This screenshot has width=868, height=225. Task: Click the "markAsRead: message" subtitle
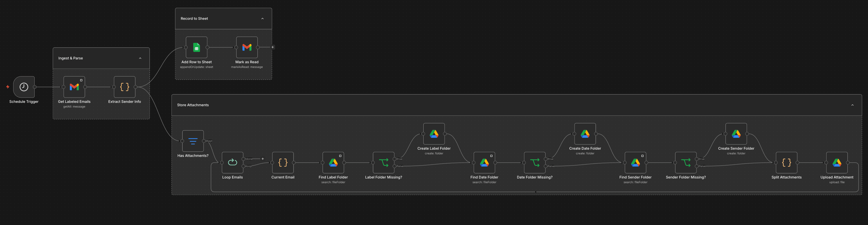pos(247,67)
